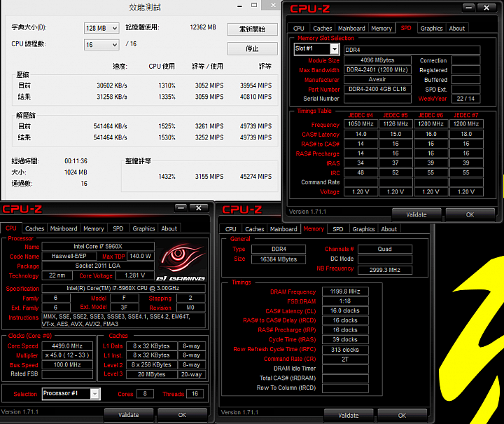Viewport: 504px width, 424px height.
Task: Select the CPU tab in bottom-left CPU-Z window
Action: 11,228
